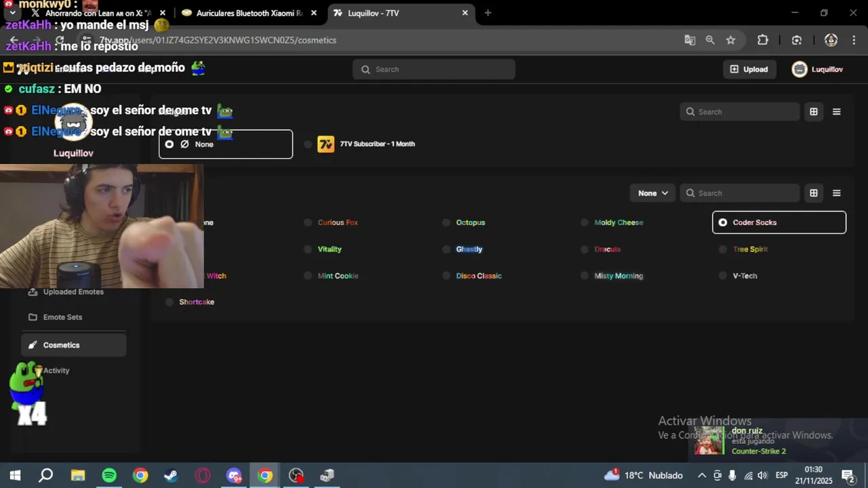868x488 pixels.
Task: Open the Chrome profile avatar
Action: pyautogui.click(x=831, y=40)
